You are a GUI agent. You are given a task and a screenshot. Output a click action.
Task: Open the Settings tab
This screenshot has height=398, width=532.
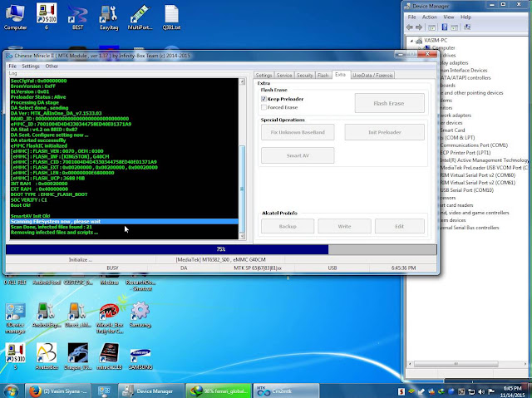click(264, 76)
